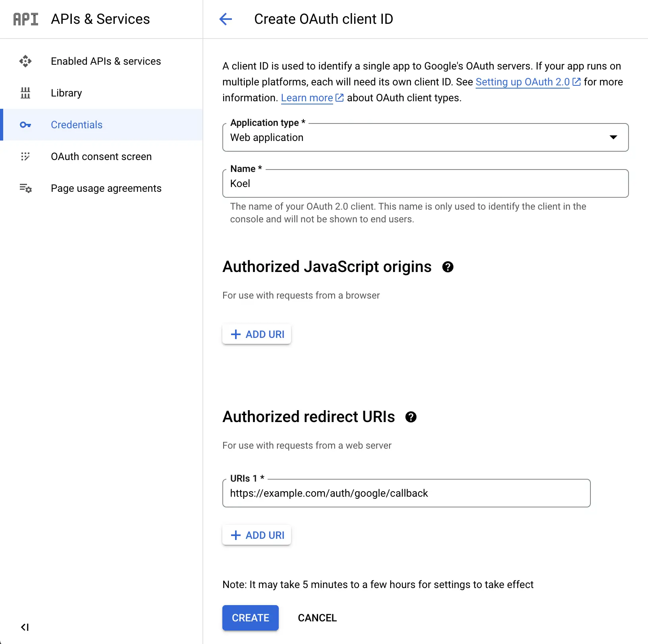Image resolution: width=648 pixels, height=644 pixels.
Task: Open the Setting up OAuth 2.0 link
Action: (x=523, y=82)
